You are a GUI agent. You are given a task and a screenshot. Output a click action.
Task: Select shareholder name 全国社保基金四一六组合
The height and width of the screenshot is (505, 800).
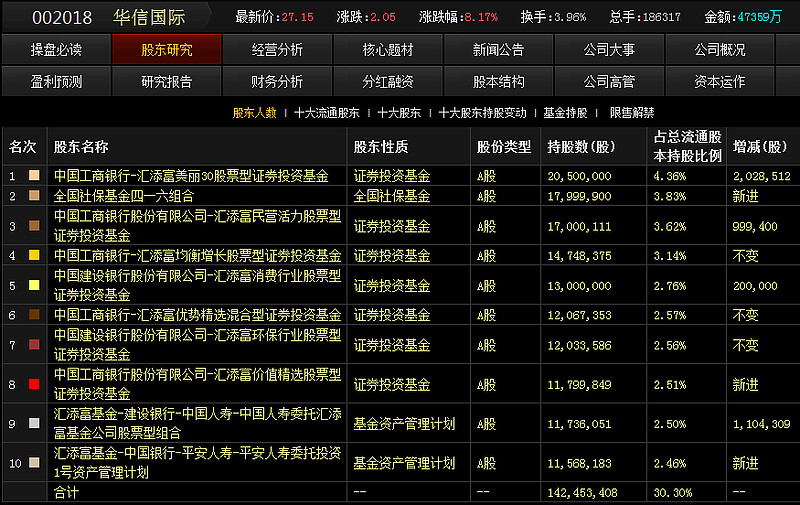(x=124, y=196)
